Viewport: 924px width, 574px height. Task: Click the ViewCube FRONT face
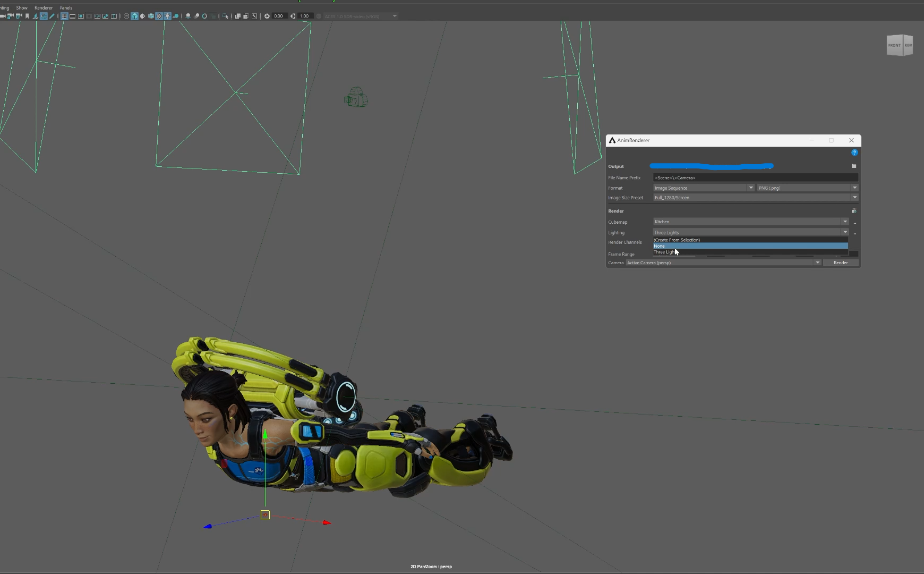(895, 45)
